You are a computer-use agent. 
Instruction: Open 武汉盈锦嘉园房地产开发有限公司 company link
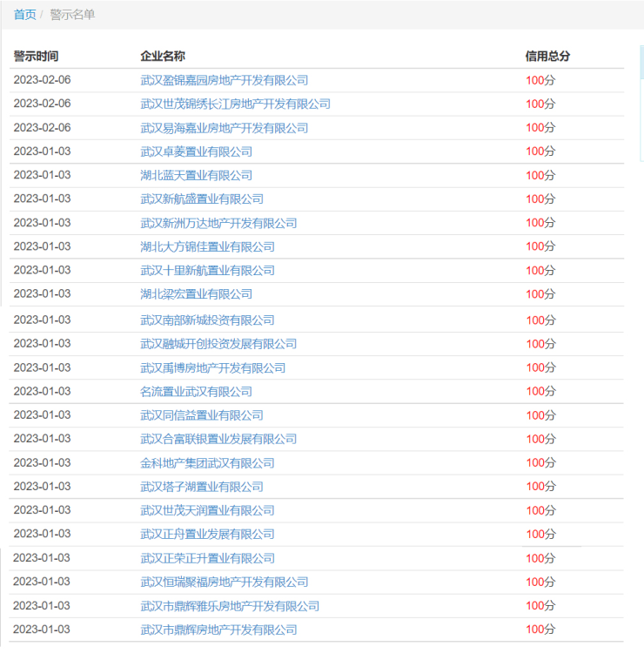pos(225,80)
